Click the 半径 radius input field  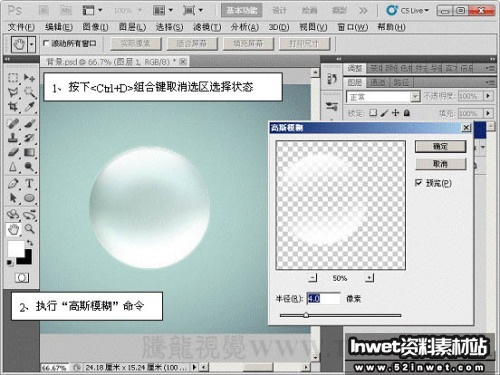tap(323, 298)
